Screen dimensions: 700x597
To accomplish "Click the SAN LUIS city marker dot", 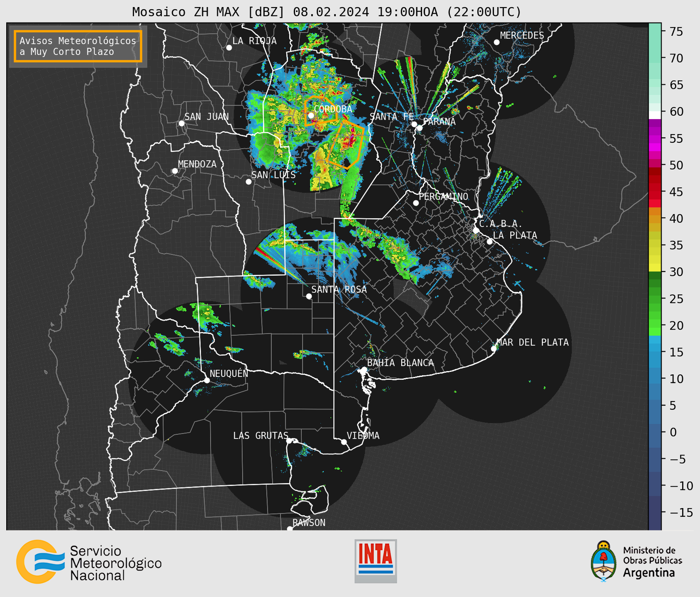I will pos(249,182).
